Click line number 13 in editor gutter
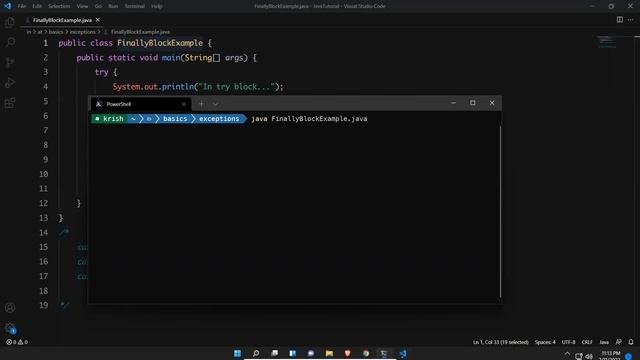This screenshot has width=640, height=360. (x=44, y=218)
